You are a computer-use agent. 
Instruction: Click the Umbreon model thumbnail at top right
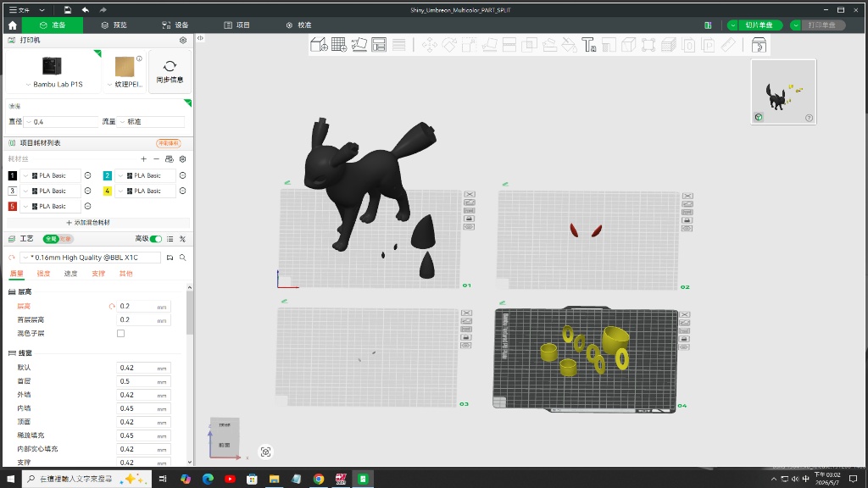[x=783, y=91]
